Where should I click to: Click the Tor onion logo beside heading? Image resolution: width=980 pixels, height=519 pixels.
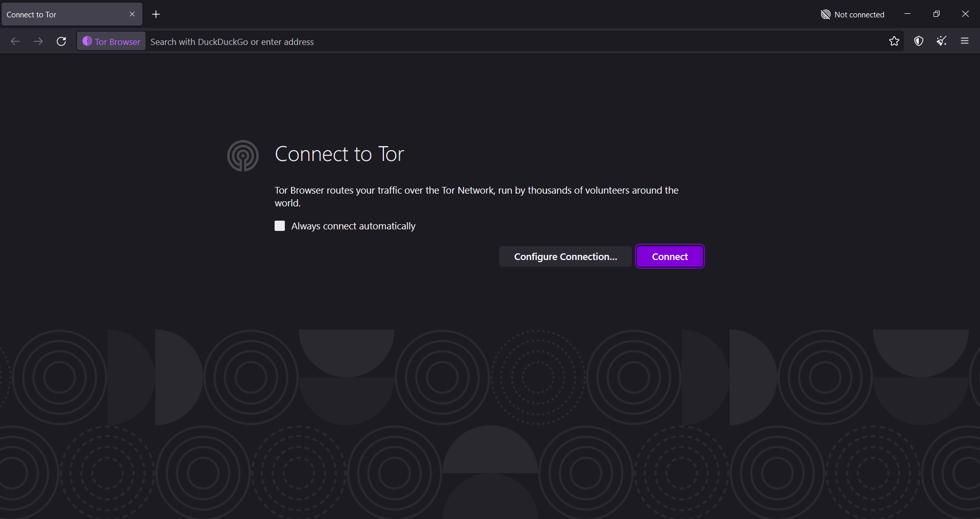[x=243, y=156]
